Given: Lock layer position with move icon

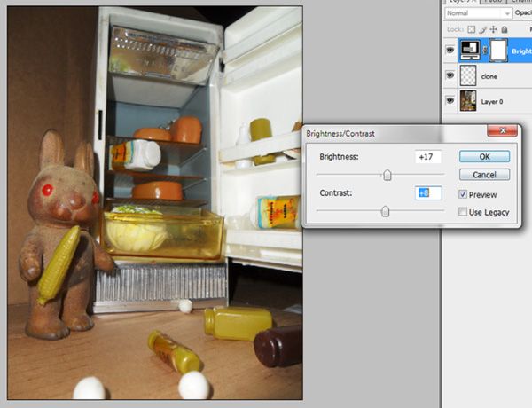Looking at the screenshot, I should click(x=493, y=29).
